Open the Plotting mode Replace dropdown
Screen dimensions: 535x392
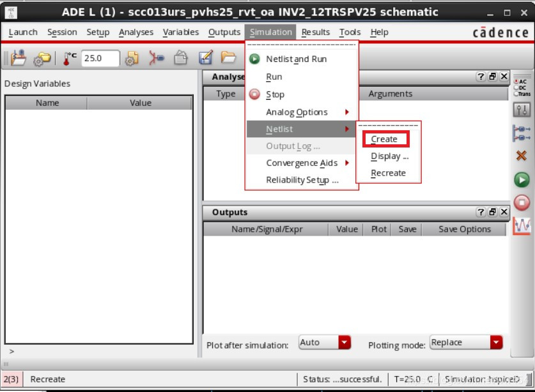pos(465,342)
